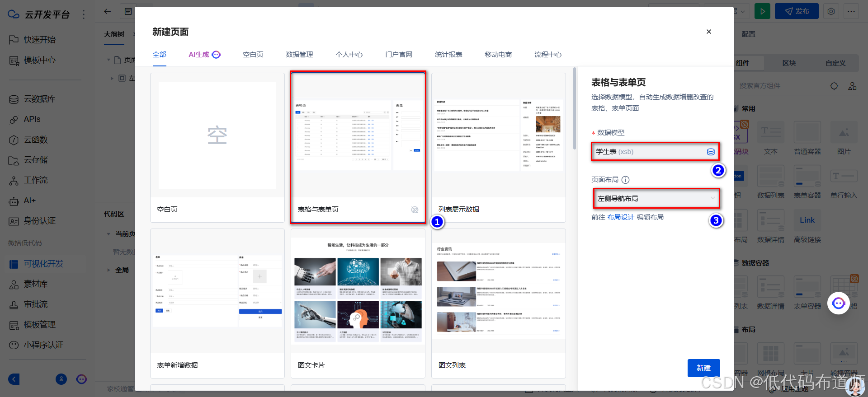Open 大纲树 tab in background panel
Image resolution: width=868 pixels, height=397 pixels.
point(114,34)
